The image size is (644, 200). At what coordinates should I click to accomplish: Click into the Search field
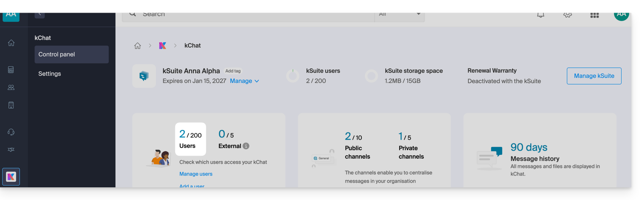pyautogui.click(x=253, y=15)
